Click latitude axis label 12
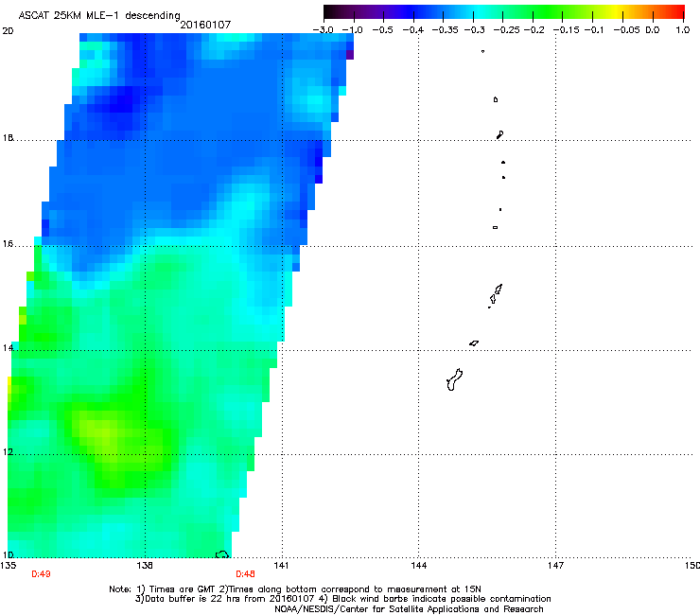This screenshot has height=615, width=700. (8, 452)
